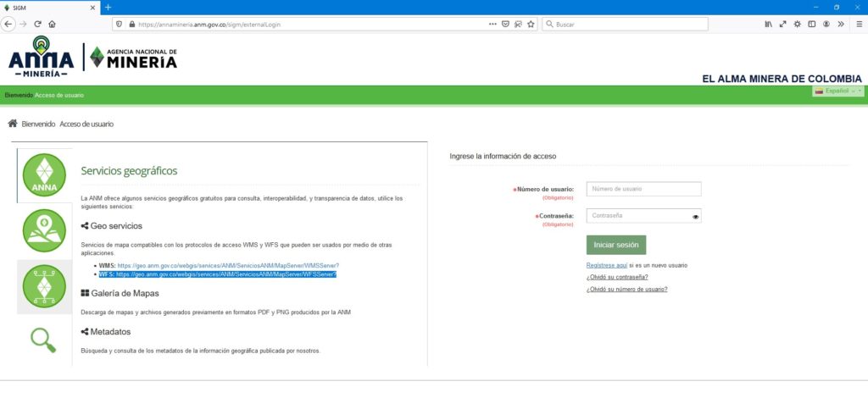Toggle the browser sidebar view

tap(811, 24)
